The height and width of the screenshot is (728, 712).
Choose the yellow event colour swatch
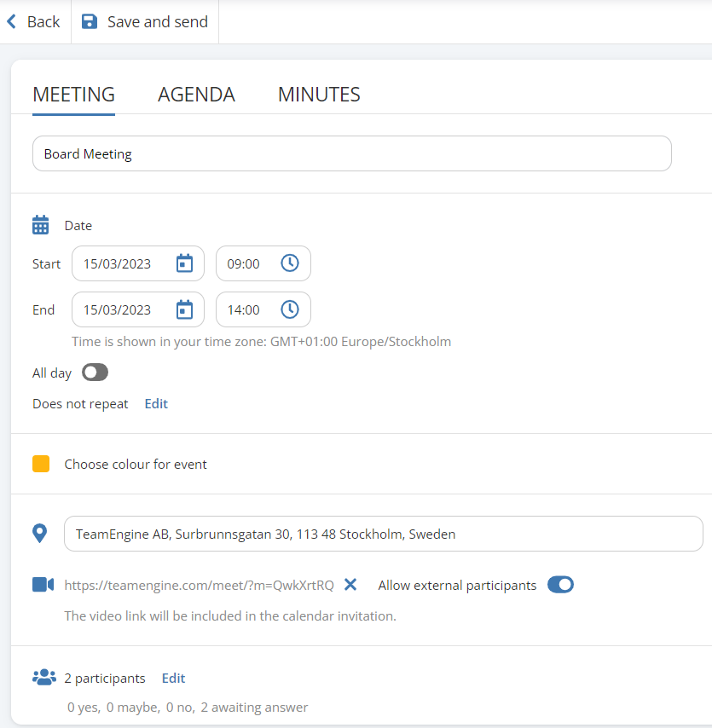[41, 464]
